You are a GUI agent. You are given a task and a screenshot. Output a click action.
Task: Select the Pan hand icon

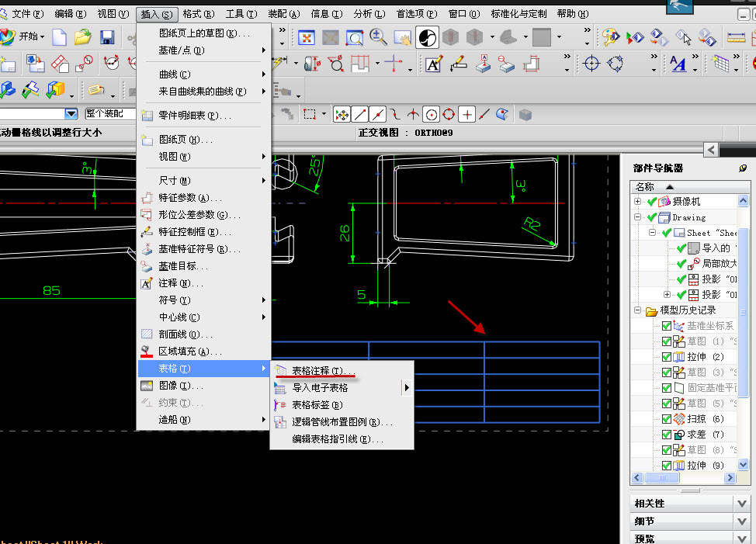(402, 37)
